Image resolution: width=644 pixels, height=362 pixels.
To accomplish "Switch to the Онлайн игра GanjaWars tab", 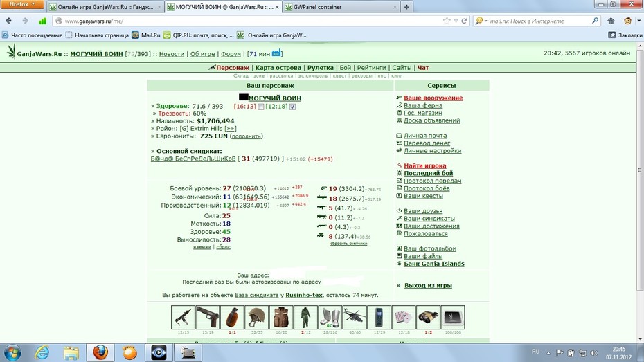I will [x=105, y=7].
